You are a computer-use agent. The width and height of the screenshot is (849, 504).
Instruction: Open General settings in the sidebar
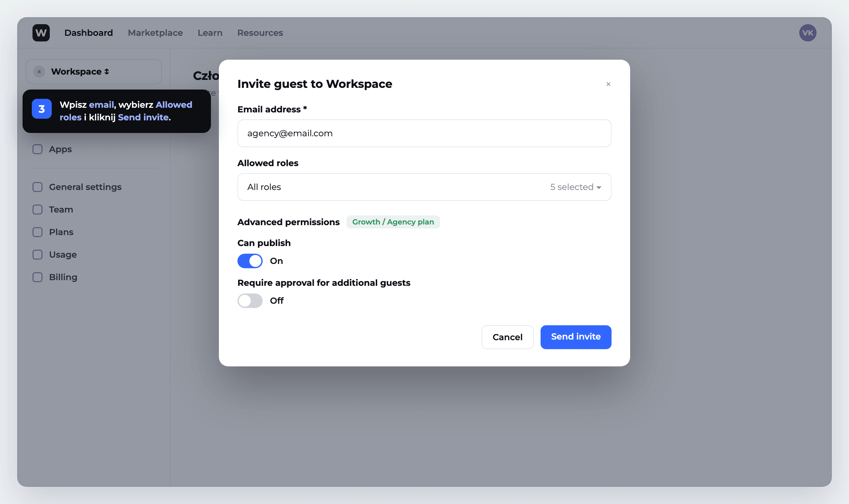pos(85,187)
